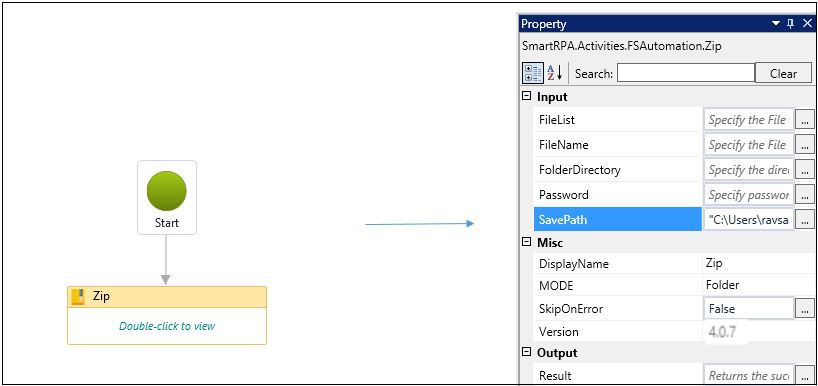Click the 'Double-click to view' text
Screen dimensions: 818x386
tap(167, 326)
